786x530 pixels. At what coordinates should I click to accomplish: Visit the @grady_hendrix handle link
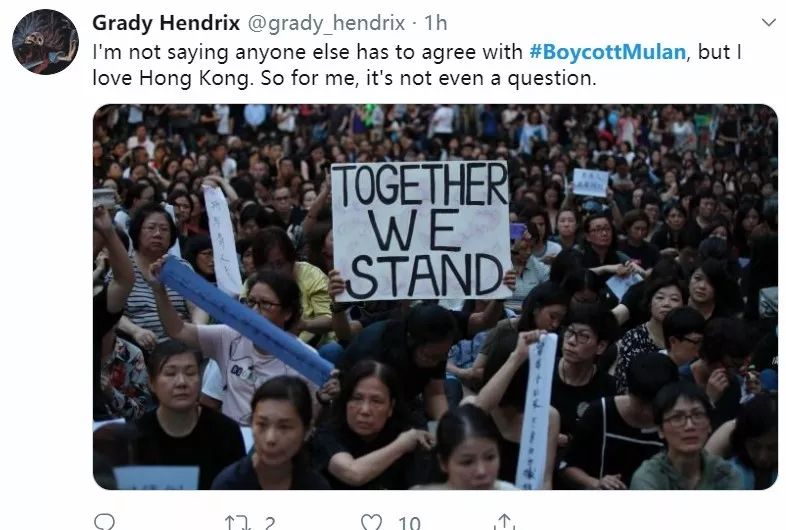(x=326, y=23)
